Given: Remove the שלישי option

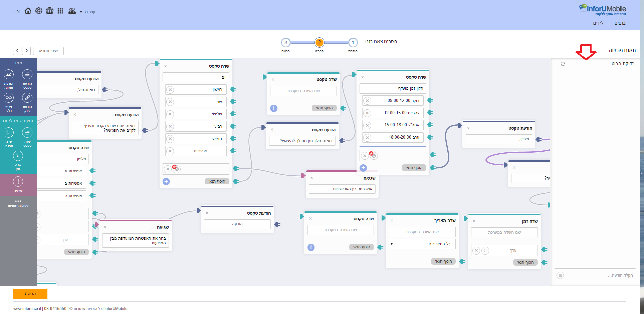Looking at the screenshot, I should [x=170, y=114].
